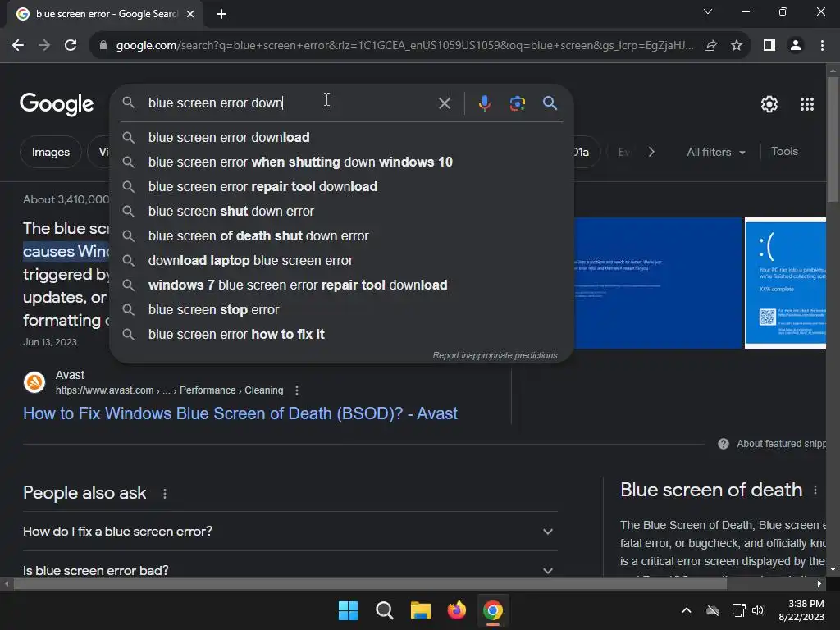Open Blue screen of death panel options

point(815,491)
